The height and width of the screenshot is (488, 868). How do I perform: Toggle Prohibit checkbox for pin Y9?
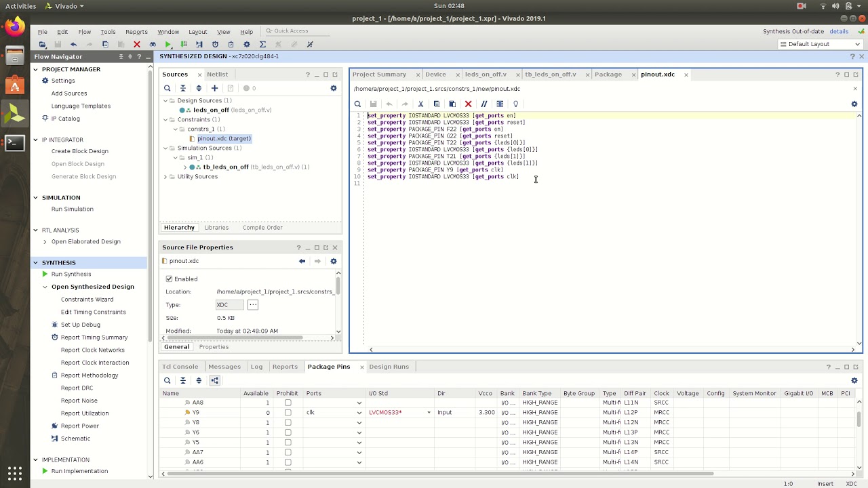(288, 412)
